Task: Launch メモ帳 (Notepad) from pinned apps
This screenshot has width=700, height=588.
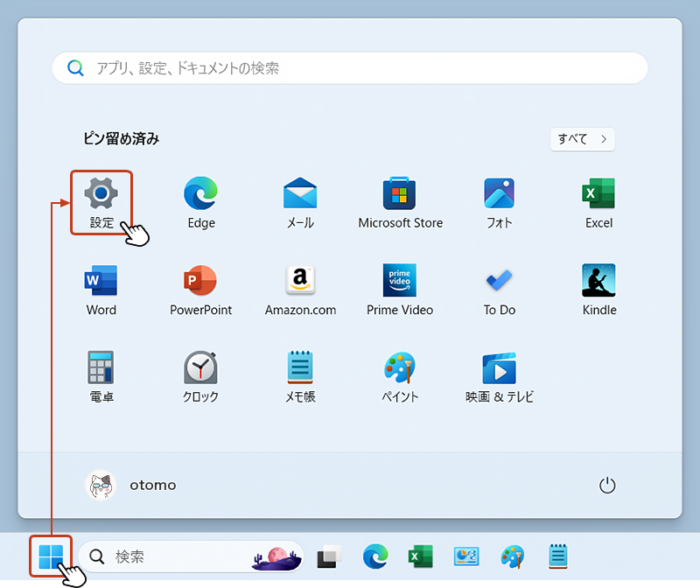Action: coord(300,377)
